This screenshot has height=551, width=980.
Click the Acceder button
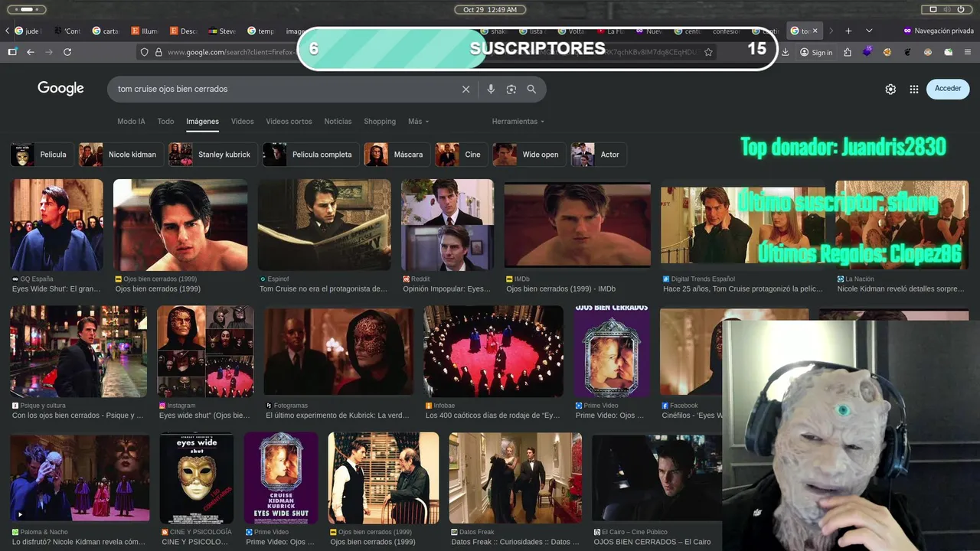[x=947, y=89]
